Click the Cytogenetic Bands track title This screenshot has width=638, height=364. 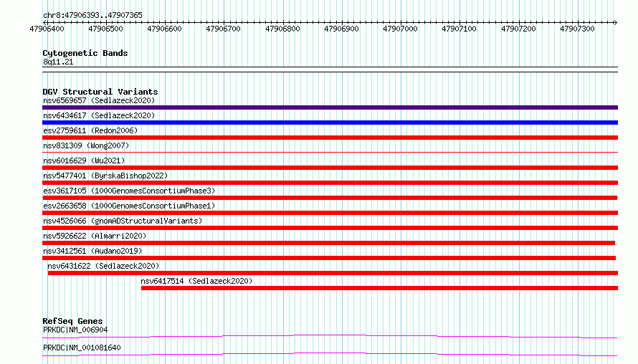(85, 53)
